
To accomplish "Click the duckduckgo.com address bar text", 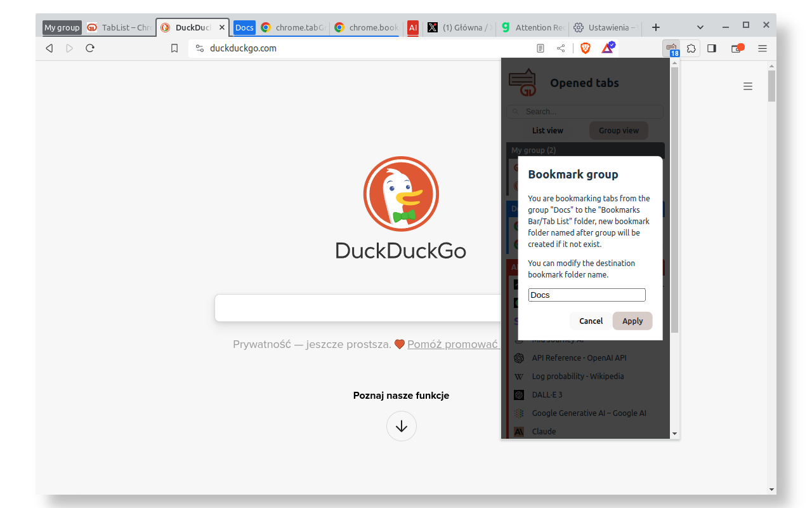I will click(243, 48).
